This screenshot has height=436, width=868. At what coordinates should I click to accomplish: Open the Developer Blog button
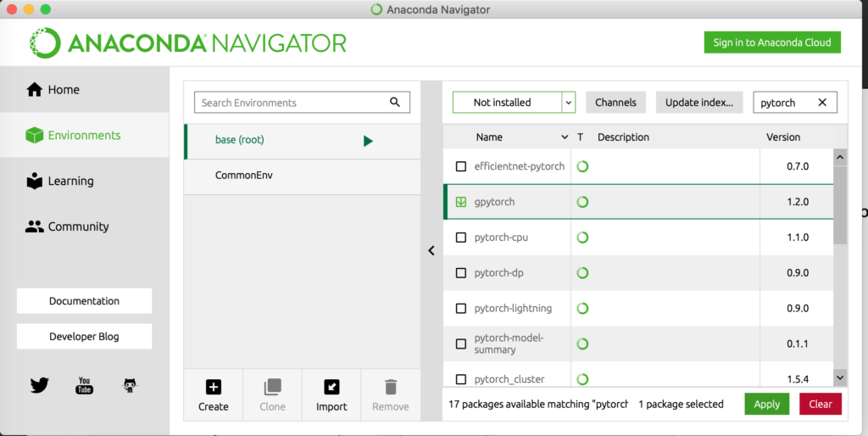coord(84,336)
